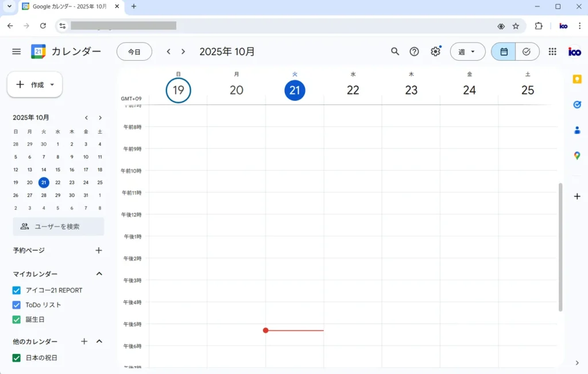Click the search magnifier icon
Screen dimensions: 588x374
point(395,52)
